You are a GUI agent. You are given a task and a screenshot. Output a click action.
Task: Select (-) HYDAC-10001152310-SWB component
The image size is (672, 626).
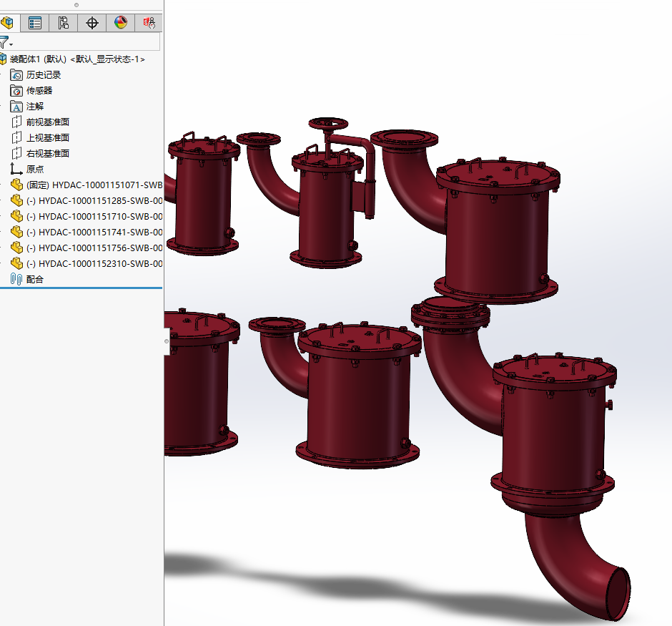click(94, 264)
